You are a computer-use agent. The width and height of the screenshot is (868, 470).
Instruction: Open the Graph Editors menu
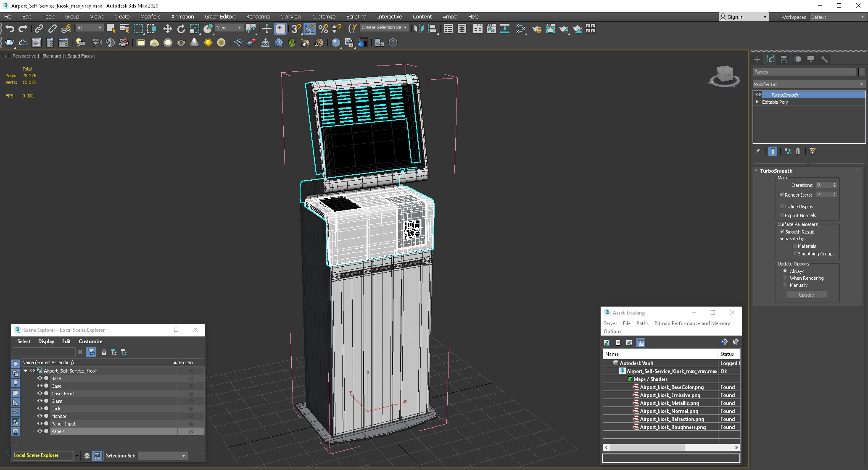coord(220,17)
